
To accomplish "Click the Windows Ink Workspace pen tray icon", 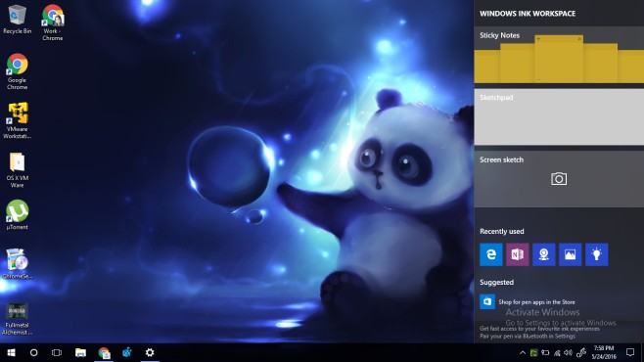I will 581,352.
